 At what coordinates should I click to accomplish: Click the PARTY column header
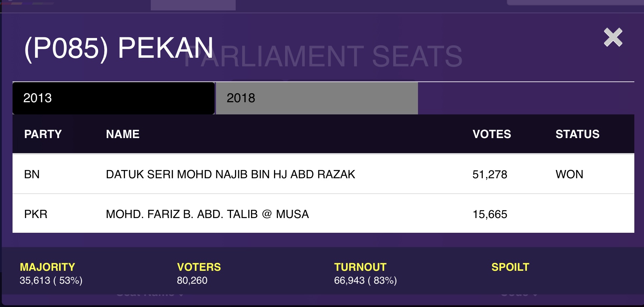pos(43,134)
